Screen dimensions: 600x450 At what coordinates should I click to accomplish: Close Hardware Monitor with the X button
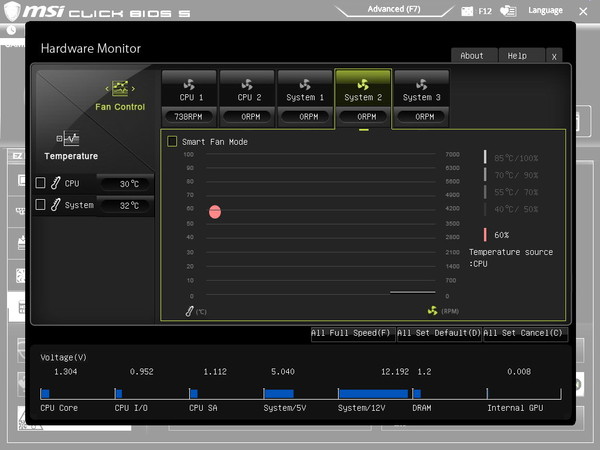(554, 57)
